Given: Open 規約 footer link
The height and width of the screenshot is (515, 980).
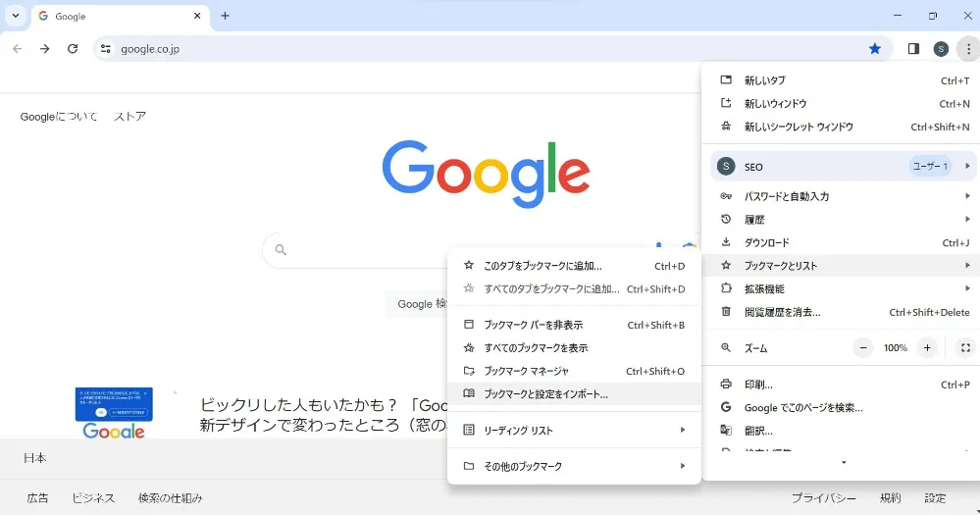Looking at the screenshot, I should pyautogui.click(x=890, y=498).
